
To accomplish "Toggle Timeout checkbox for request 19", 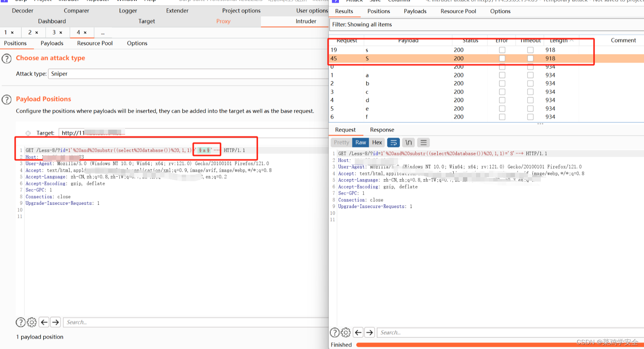I will [530, 50].
